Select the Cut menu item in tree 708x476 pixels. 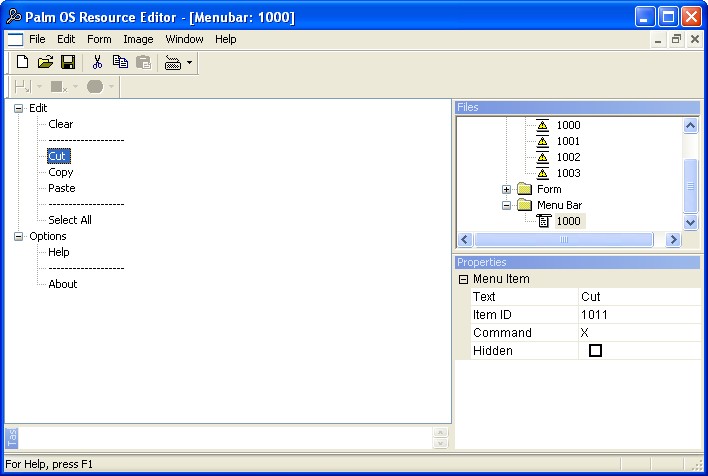point(58,156)
